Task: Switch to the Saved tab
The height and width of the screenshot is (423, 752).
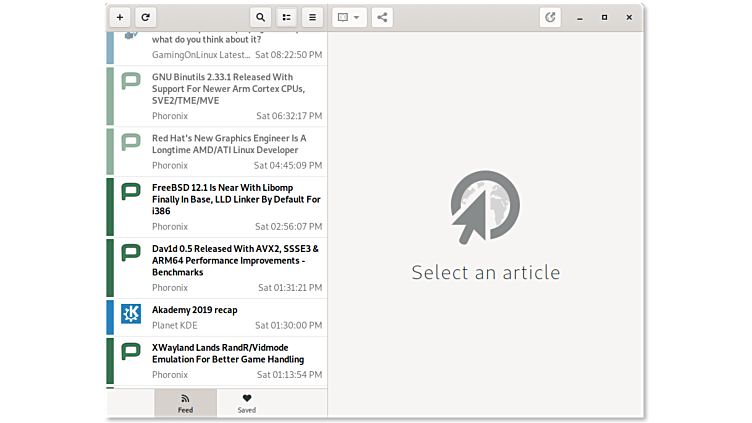Action: 247,403
